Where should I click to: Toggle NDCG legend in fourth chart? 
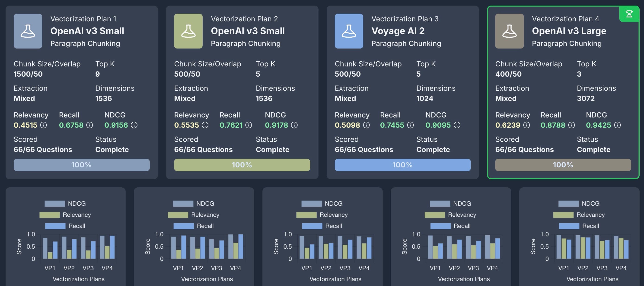[x=450, y=204]
